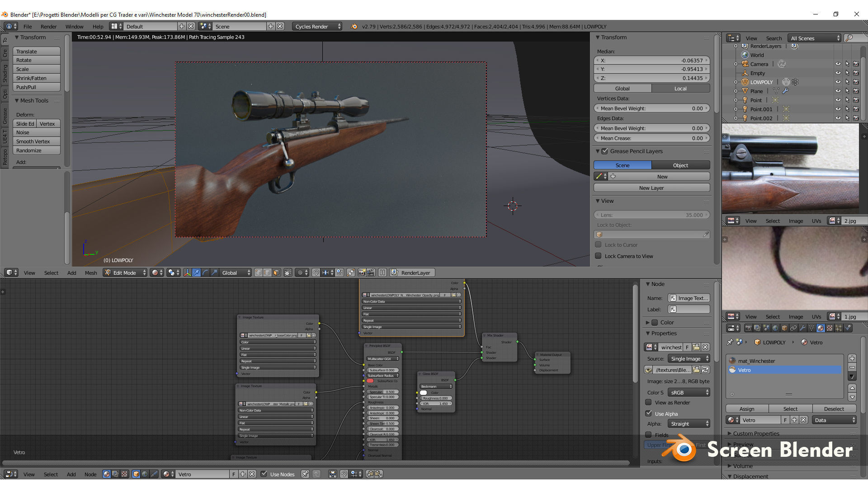Toggle visibility eye for LOWPOLY in outliner
The image size is (868, 488).
click(x=838, y=82)
